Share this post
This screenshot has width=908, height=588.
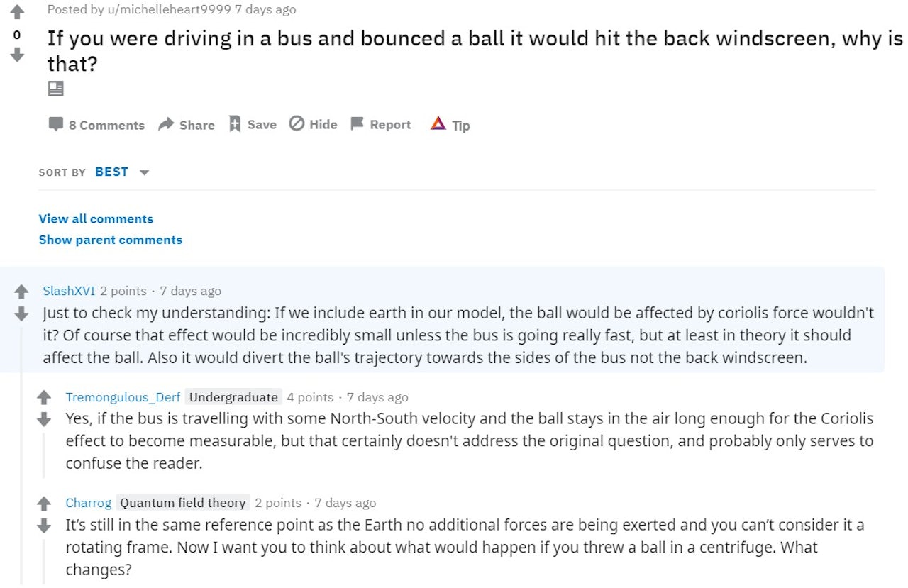click(x=187, y=125)
